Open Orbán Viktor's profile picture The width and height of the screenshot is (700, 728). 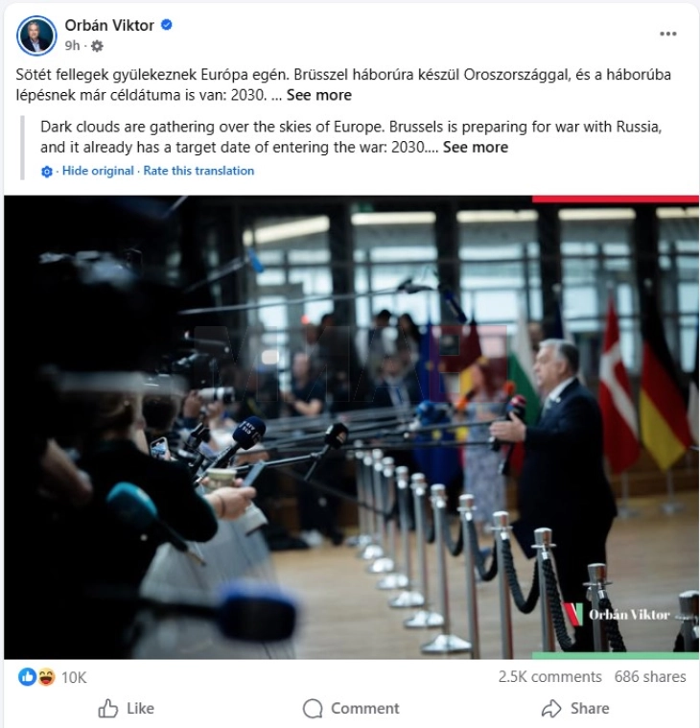[x=36, y=35]
